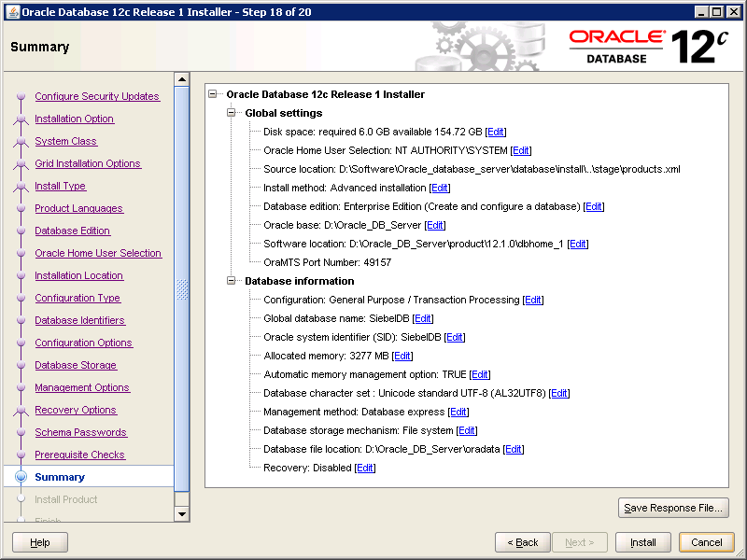Edit the Database edition setting
The image size is (747, 560).
[594, 206]
